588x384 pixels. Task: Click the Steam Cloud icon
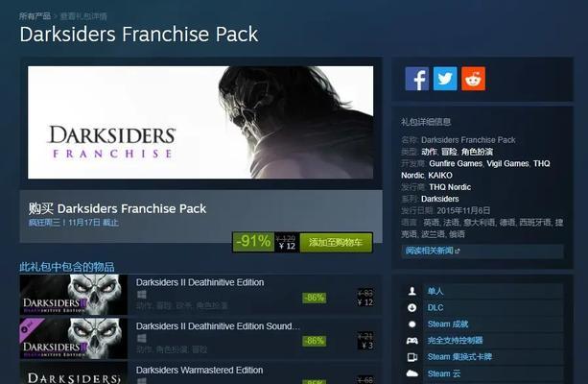point(412,373)
